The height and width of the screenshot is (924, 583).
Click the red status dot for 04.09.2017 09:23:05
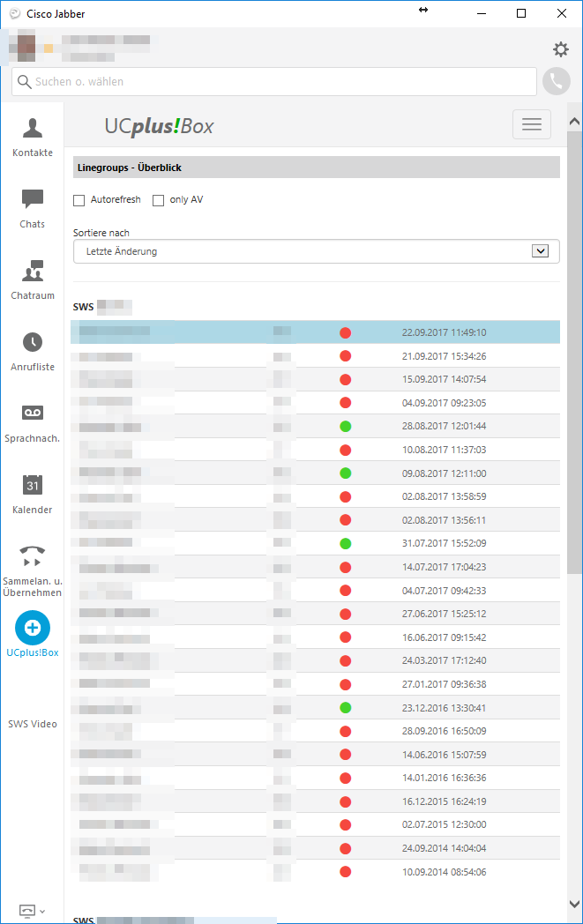coord(346,403)
